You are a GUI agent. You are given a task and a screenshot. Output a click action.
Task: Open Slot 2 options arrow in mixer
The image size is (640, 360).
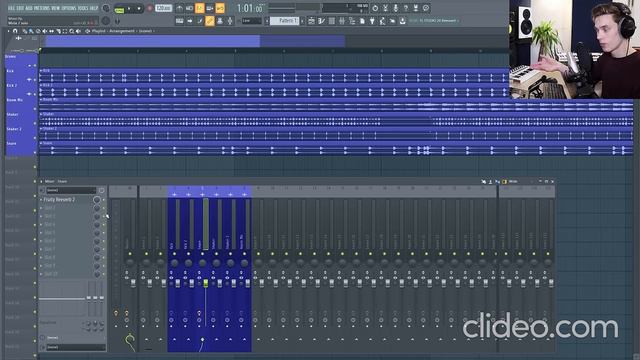tap(41, 208)
